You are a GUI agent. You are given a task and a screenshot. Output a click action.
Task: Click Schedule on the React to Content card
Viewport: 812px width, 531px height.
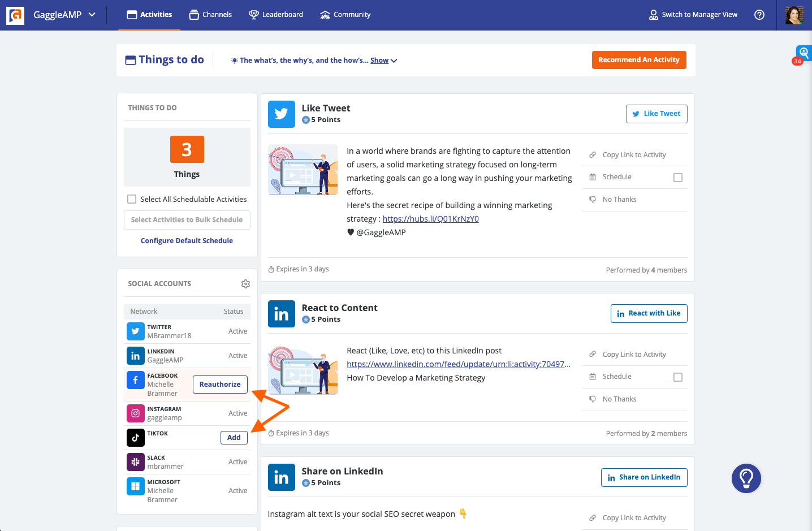point(617,377)
